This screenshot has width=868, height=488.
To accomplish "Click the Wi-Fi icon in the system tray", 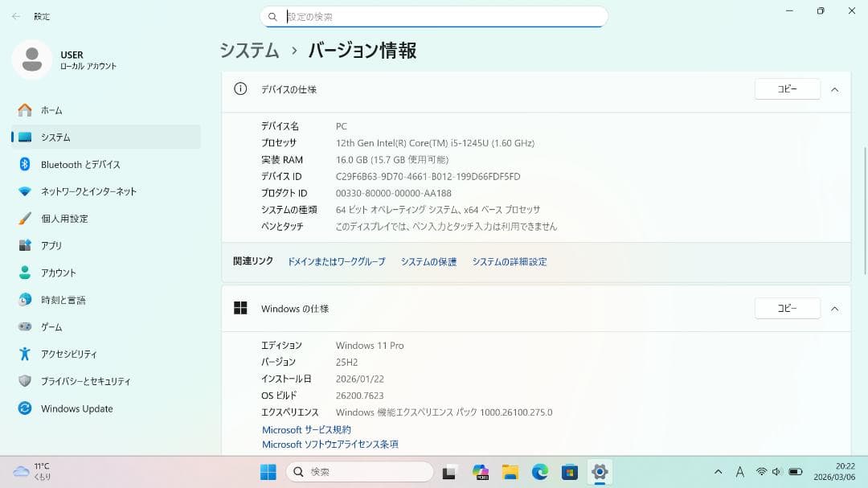I will click(762, 473).
